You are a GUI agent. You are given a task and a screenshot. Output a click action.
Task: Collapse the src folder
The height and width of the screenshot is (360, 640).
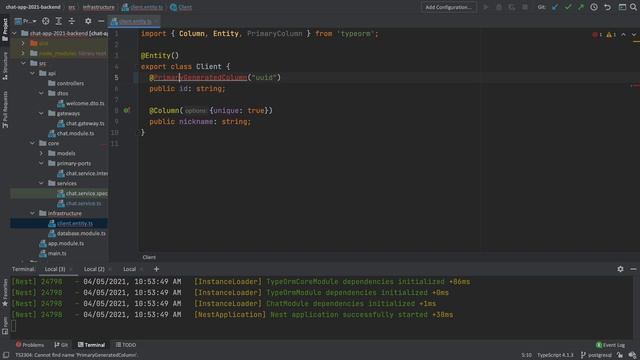23,63
